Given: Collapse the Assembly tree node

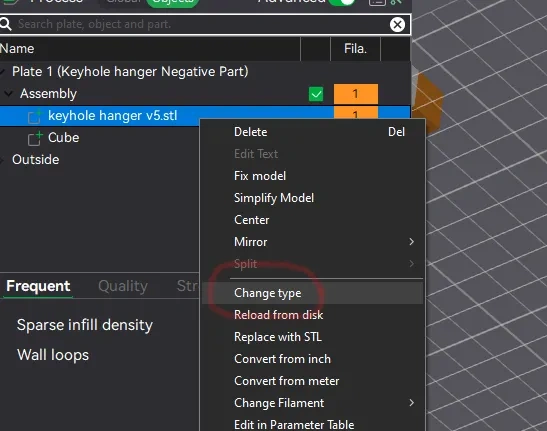Looking at the screenshot, I should 8,94.
